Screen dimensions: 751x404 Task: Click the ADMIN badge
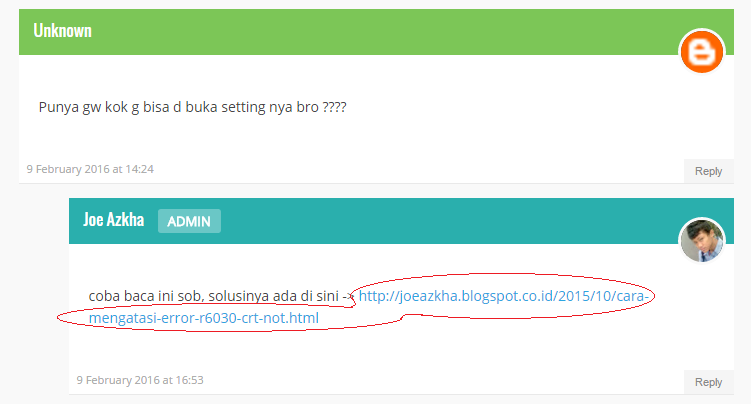(189, 221)
